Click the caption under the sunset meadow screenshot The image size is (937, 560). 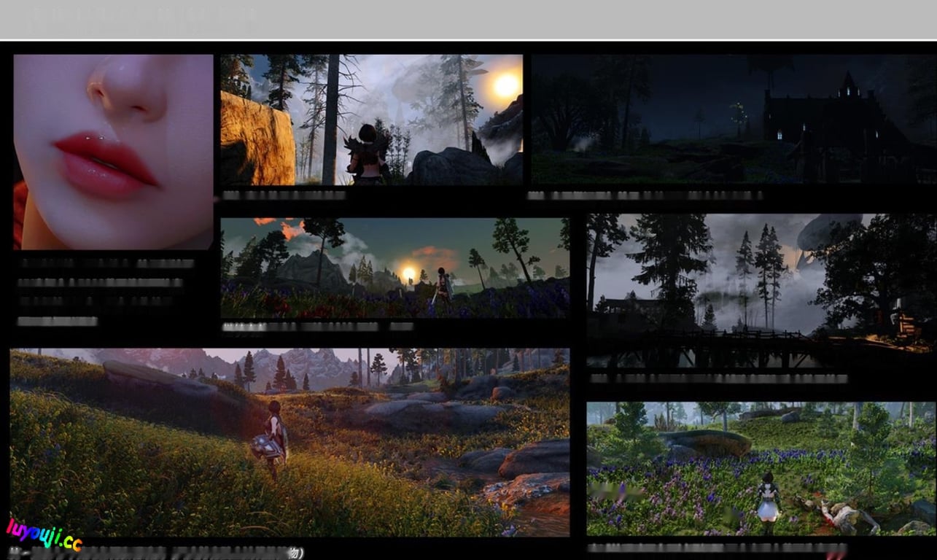tap(317, 327)
